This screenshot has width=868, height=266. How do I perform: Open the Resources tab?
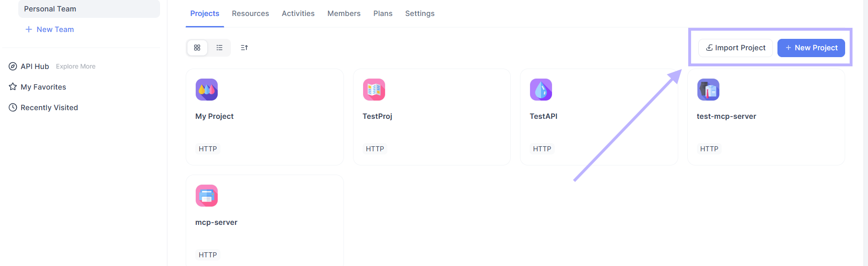coord(250,14)
